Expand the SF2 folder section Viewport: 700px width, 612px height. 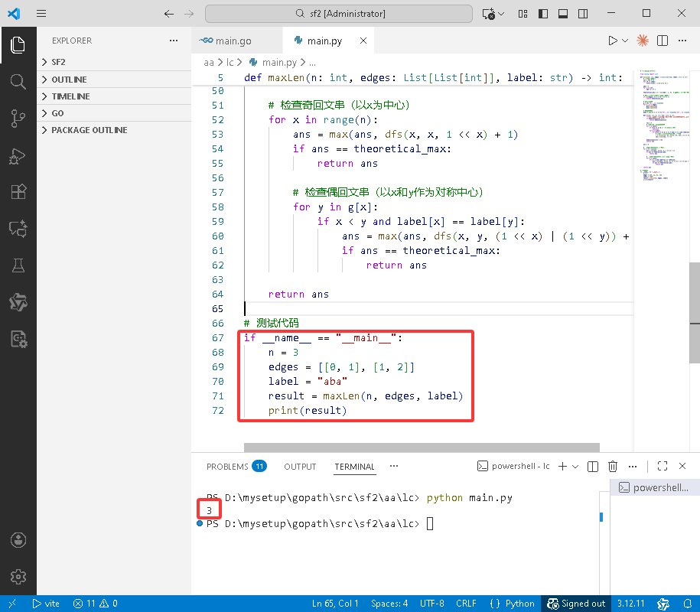coord(114,62)
